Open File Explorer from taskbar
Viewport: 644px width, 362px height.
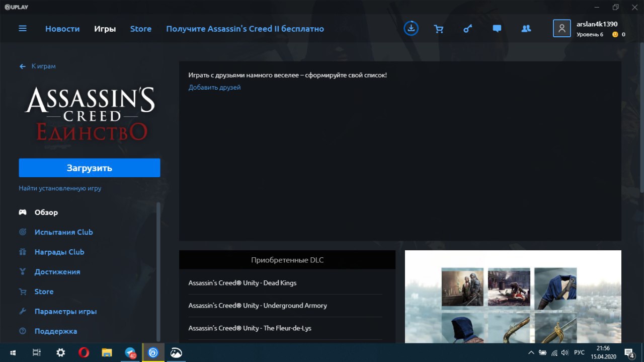coord(107,352)
